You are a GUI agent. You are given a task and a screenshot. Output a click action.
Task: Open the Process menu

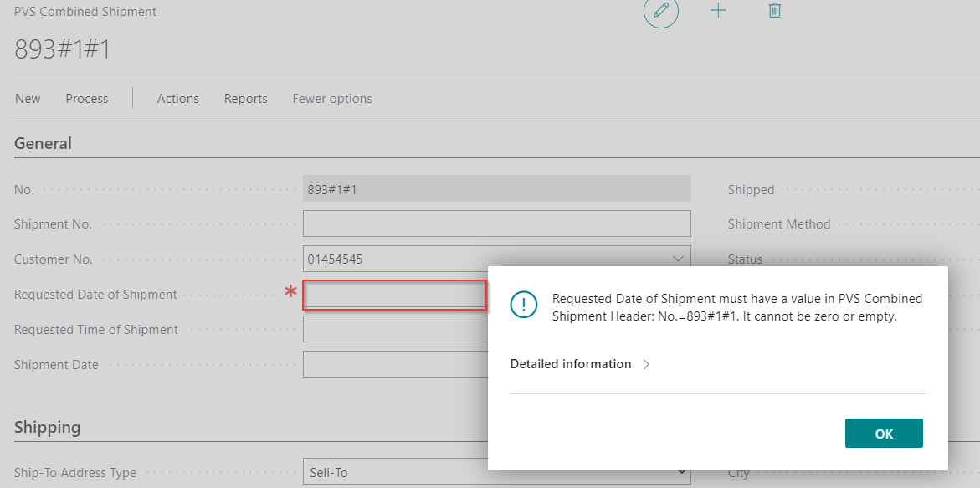(x=87, y=99)
